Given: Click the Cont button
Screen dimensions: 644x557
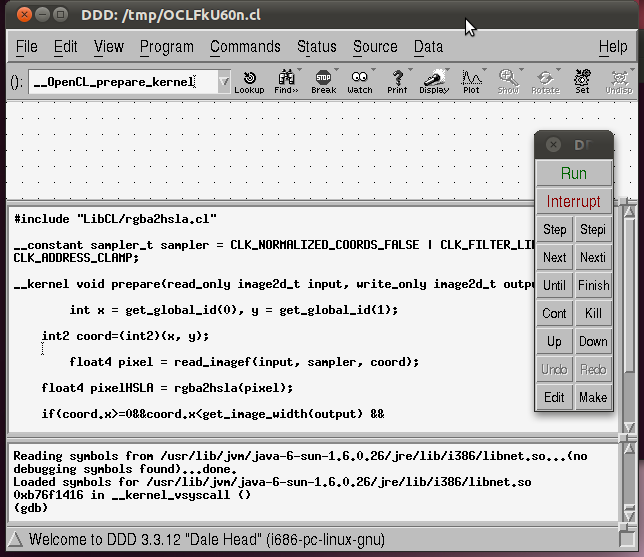Looking at the screenshot, I should pos(554,313).
